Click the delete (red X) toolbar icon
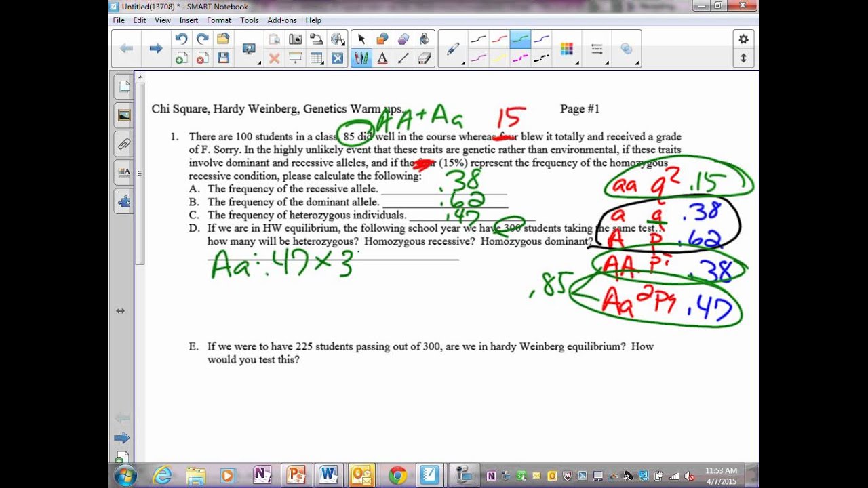Viewport: 868px width, 488px height. (x=275, y=58)
